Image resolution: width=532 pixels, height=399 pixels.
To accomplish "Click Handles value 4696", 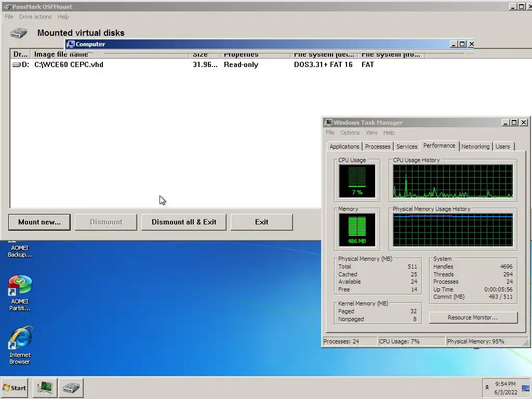I will [506, 267].
